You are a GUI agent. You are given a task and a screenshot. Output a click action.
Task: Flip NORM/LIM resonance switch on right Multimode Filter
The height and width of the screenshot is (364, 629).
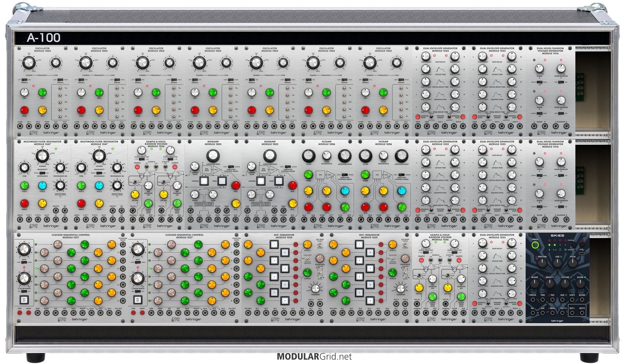point(99,173)
